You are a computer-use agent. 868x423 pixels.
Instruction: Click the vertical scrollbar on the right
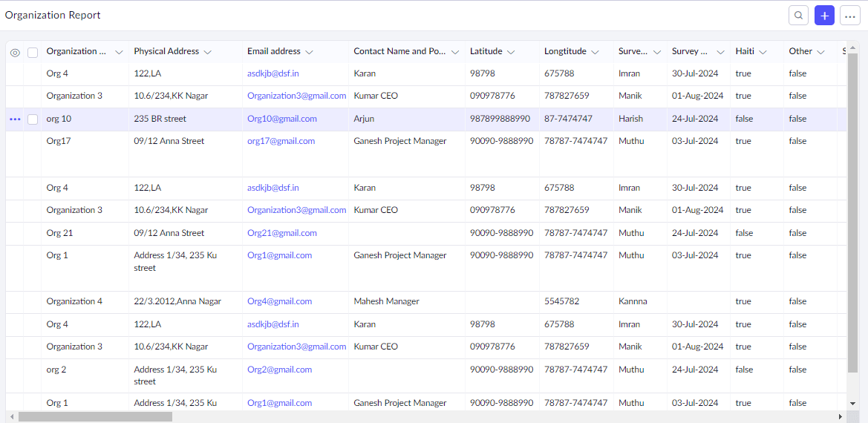pyautogui.click(x=852, y=223)
